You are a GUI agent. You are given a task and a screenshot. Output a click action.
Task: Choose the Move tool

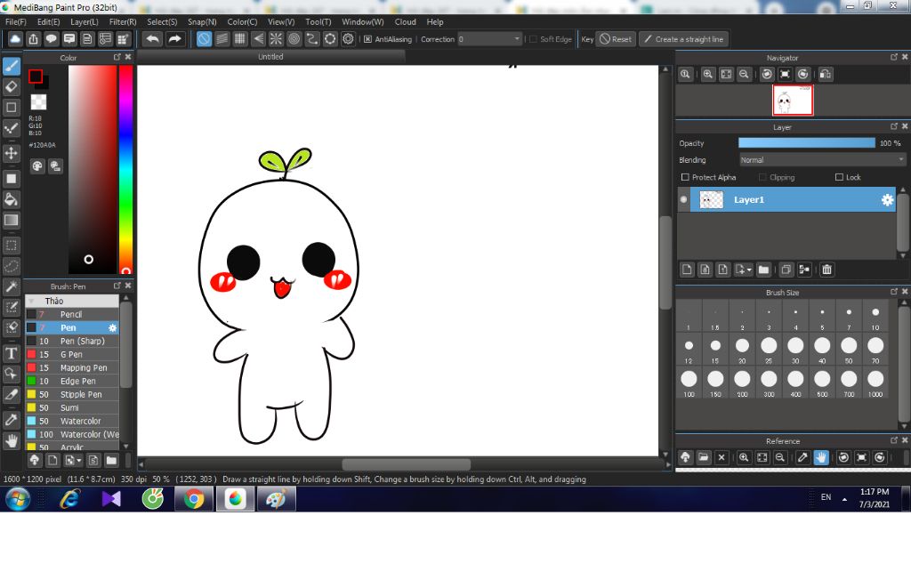click(x=12, y=153)
